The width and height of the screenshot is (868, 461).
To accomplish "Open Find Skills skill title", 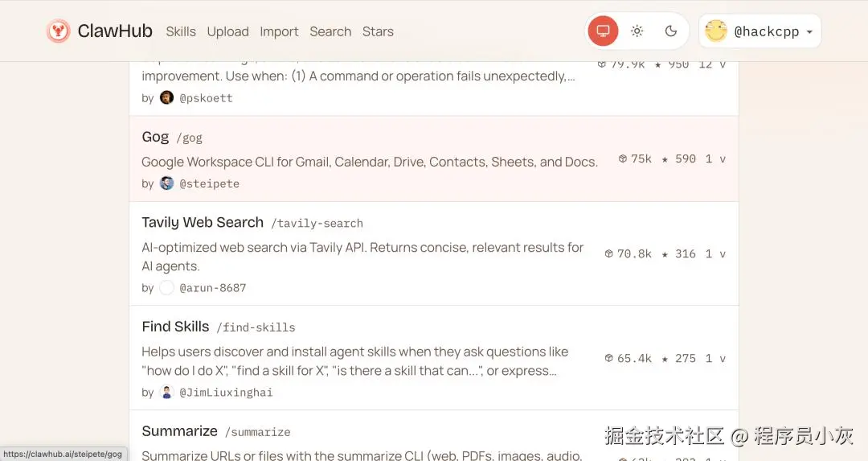I will pyautogui.click(x=175, y=327).
